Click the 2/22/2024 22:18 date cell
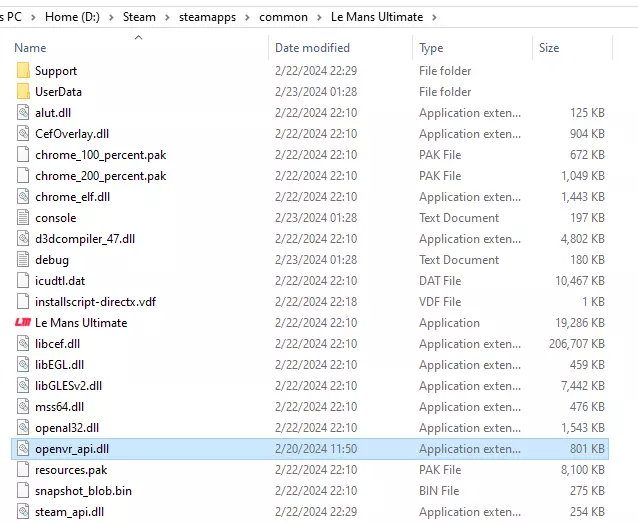This screenshot has height=523, width=638. click(316, 302)
